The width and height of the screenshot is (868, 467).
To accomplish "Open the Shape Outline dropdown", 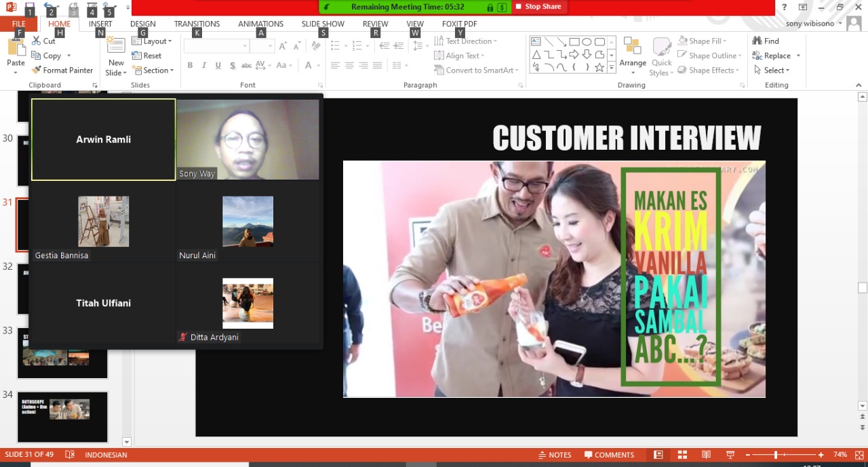I will 710,56.
